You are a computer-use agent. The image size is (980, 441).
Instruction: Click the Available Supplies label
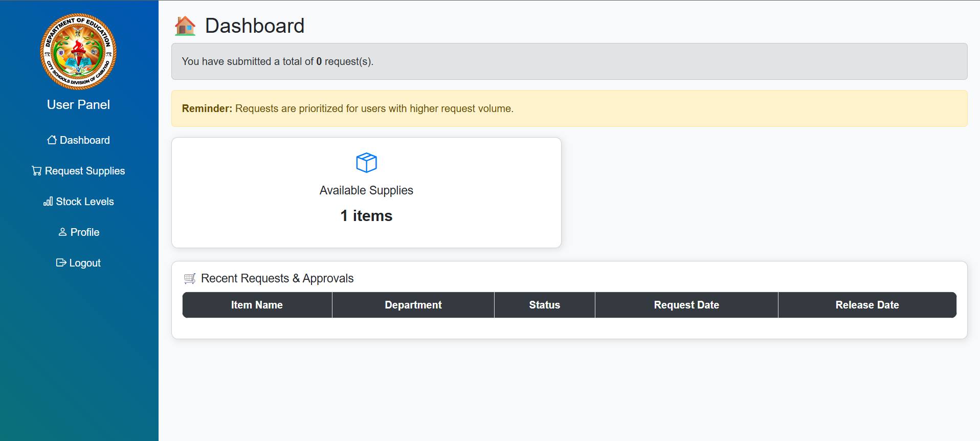point(366,190)
